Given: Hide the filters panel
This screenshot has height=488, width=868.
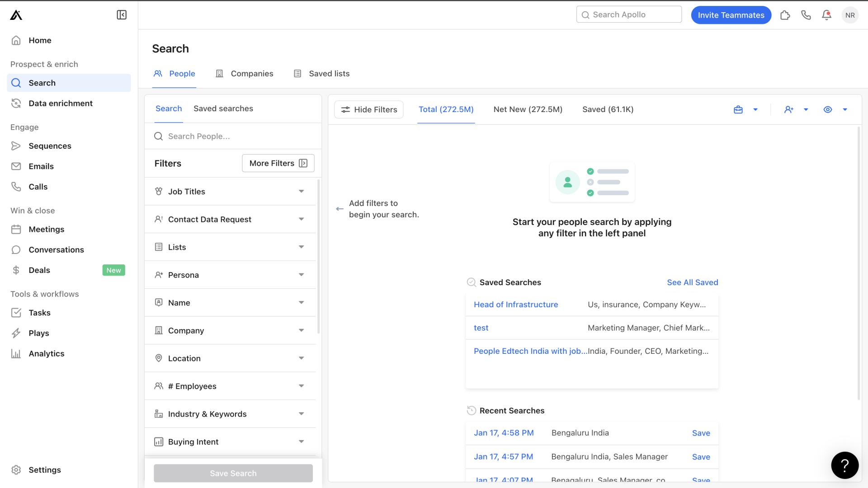Looking at the screenshot, I should [369, 109].
